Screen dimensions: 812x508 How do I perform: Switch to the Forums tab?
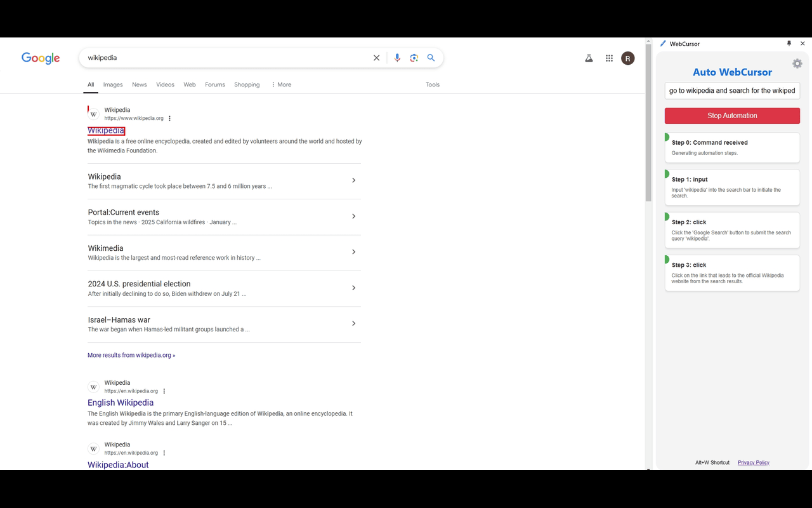pyautogui.click(x=215, y=84)
